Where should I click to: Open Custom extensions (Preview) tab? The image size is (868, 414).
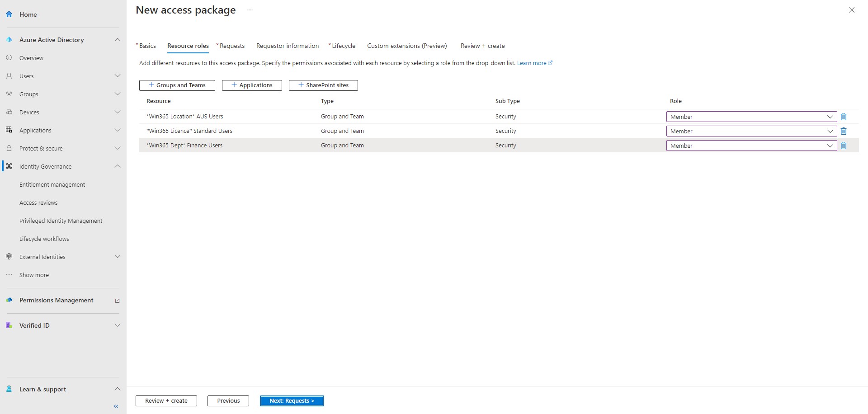[406, 46]
